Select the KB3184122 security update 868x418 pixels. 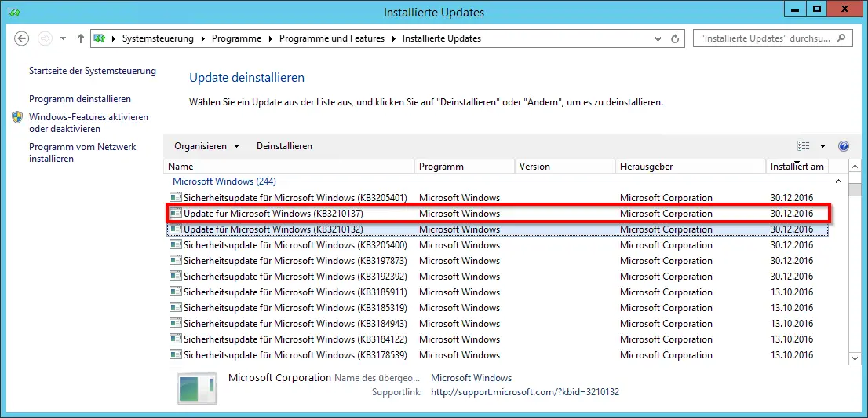(x=498, y=339)
